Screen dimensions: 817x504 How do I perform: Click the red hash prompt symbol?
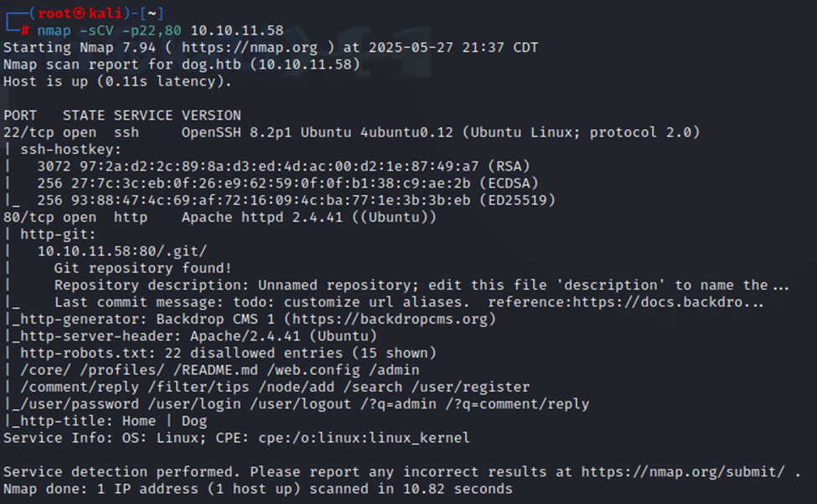point(24,31)
